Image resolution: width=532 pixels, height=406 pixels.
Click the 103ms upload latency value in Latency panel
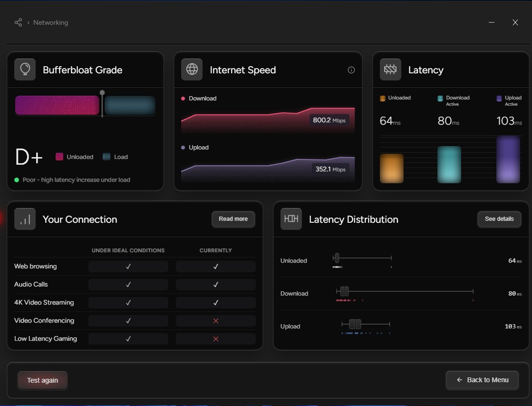[509, 121]
